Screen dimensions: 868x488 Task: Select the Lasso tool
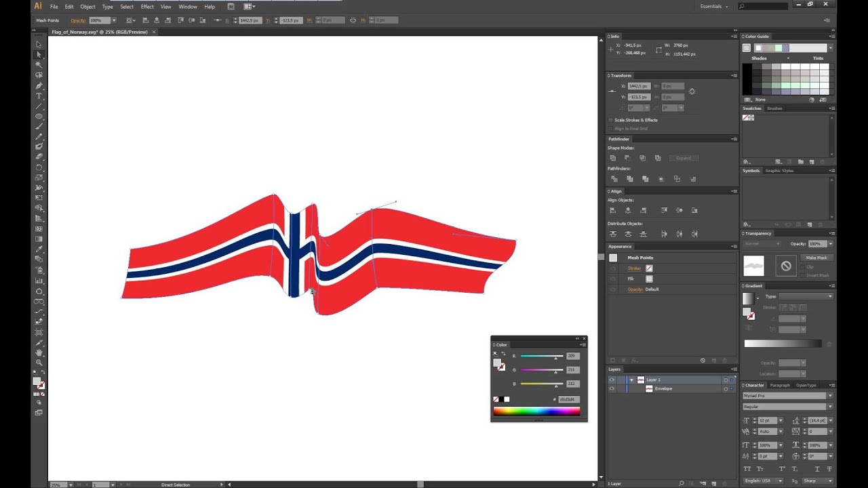(x=39, y=75)
